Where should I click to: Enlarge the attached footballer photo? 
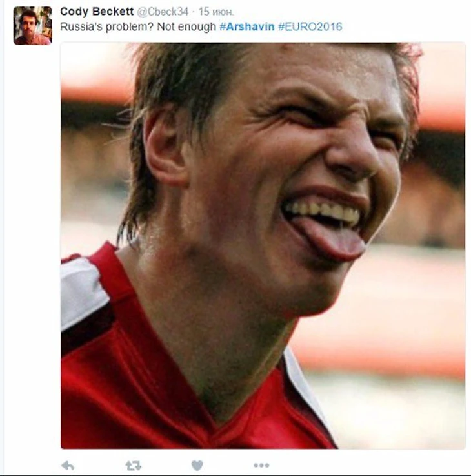coord(263,245)
